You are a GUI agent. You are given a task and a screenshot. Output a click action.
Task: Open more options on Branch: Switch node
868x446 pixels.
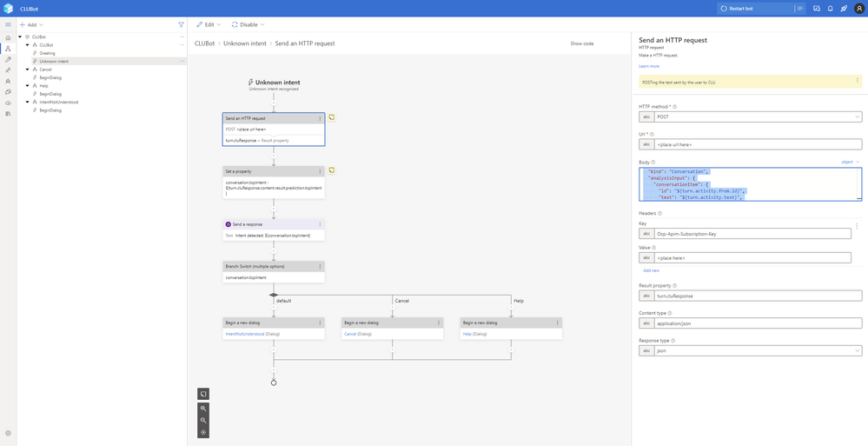click(320, 267)
